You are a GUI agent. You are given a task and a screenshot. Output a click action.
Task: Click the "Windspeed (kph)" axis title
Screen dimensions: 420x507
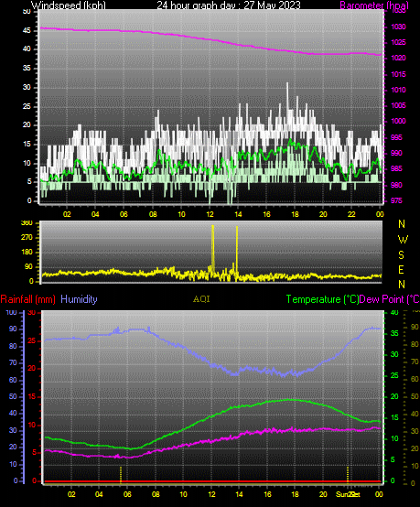point(69,5)
